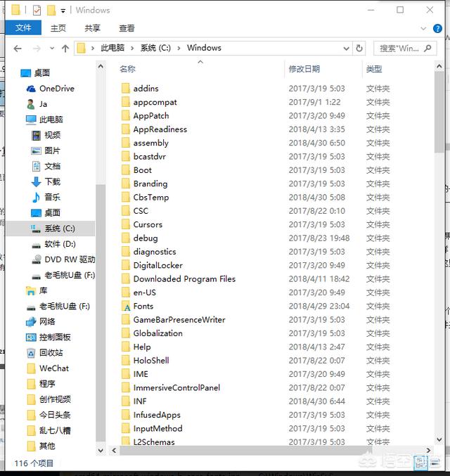Select the addins folder icon
Image resolution: width=450 pixels, height=476 pixels.
[126, 89]
